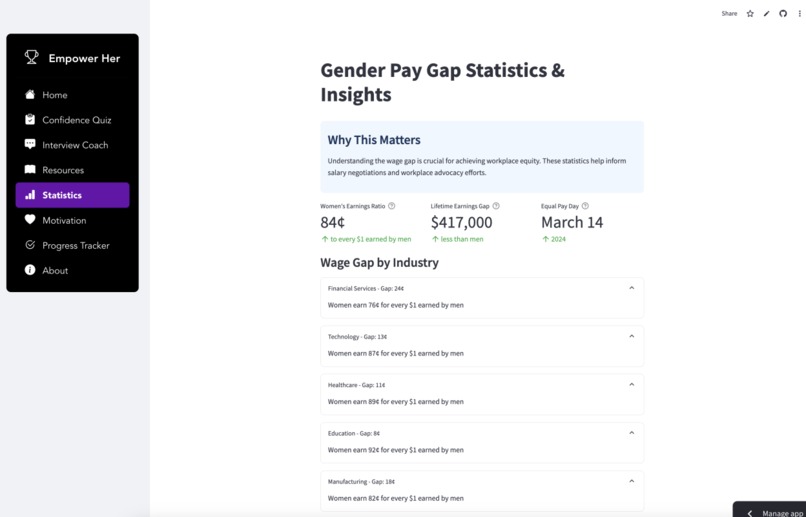Collapse the Education gap expander
Image resolution: width=806 pixels, height=517 pixels.
click(x=482, y=433)
